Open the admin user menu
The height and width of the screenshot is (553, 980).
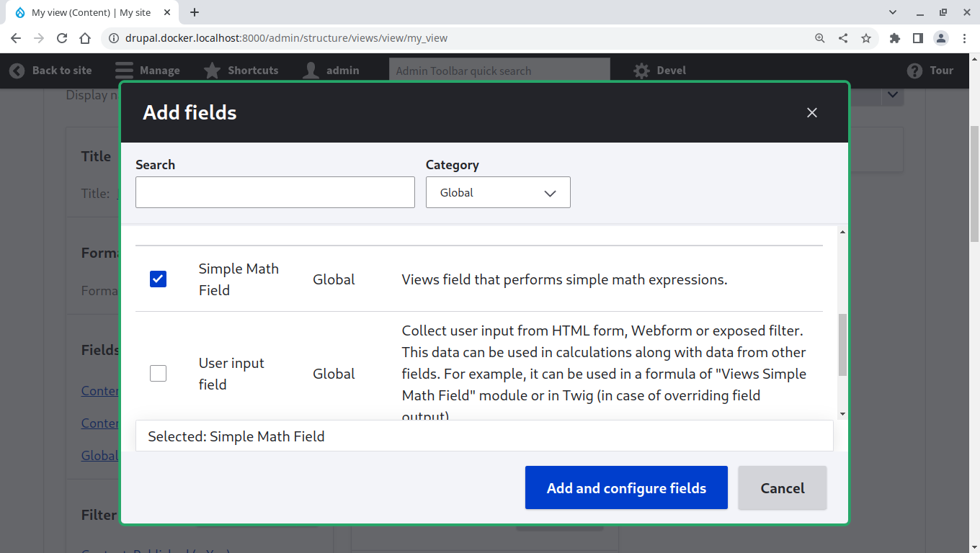(x=331, y=71)
